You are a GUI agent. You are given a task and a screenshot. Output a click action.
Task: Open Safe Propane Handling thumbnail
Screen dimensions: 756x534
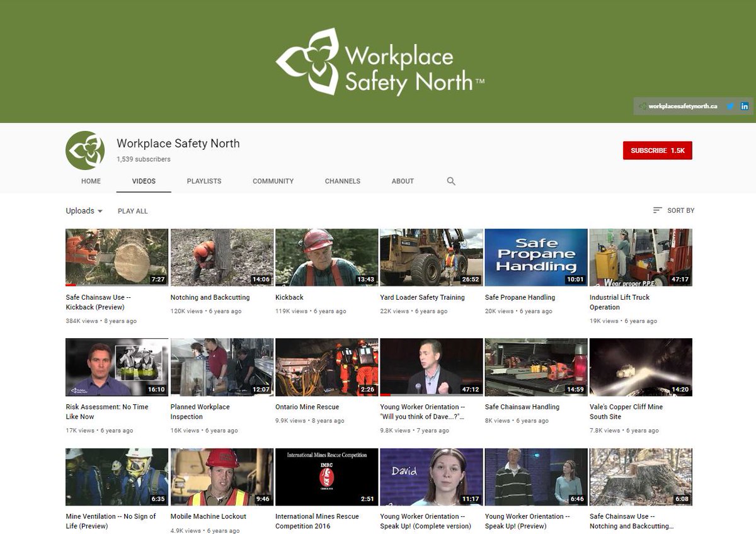[x=536, y=258]
